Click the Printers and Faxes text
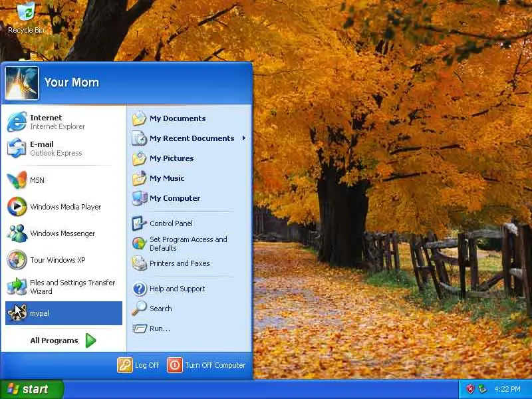532x399 pixels. click(x=180, y=263)
